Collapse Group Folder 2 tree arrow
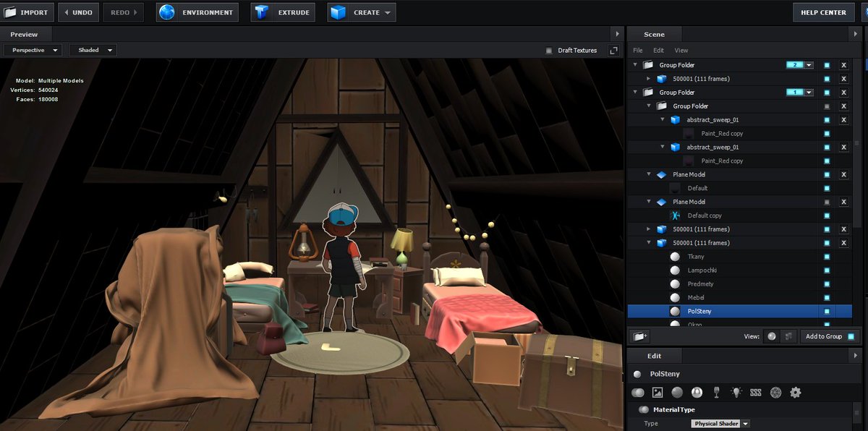 [x=635, y=65]
